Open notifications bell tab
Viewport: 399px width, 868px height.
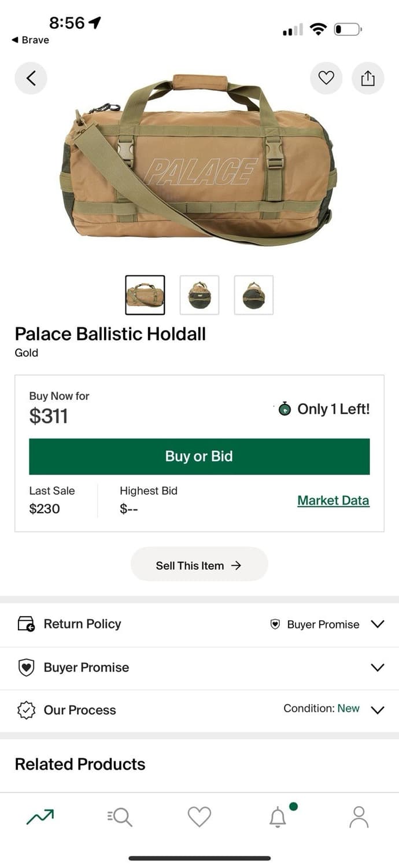pos(278,816)
